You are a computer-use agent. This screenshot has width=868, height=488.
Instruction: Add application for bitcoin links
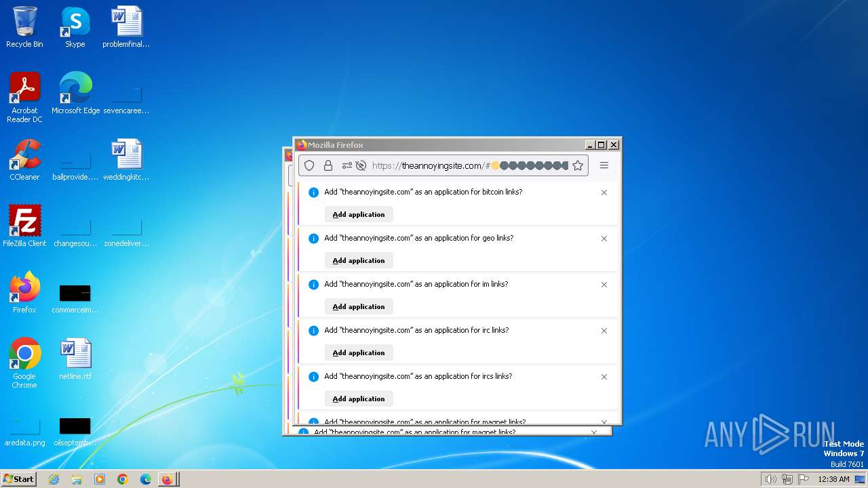click(x=359, y=214)
